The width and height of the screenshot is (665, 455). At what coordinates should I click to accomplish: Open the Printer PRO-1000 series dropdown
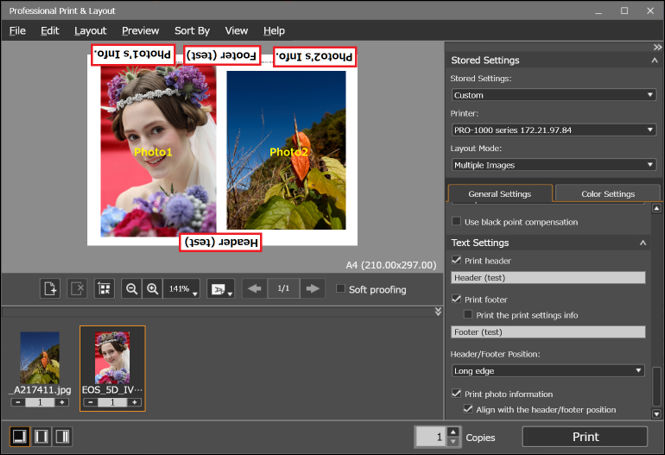553,130
